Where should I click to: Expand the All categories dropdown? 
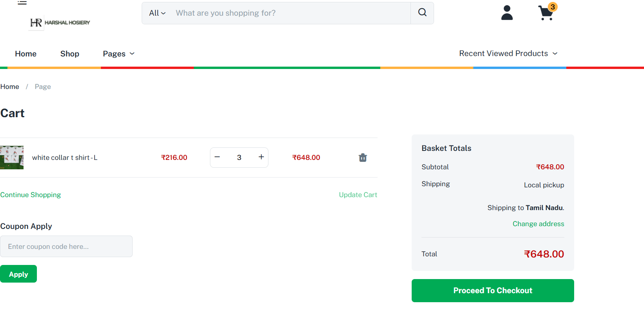(157, 13)
